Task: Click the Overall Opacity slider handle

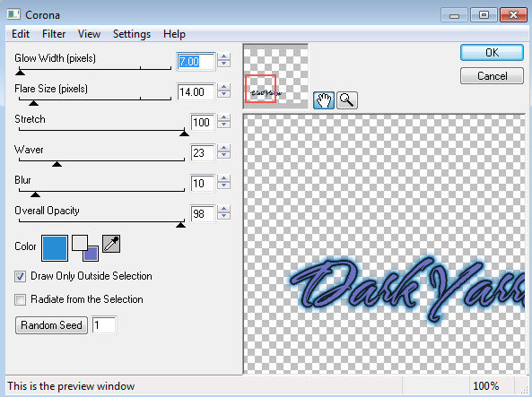Action: (x=181, y=225)
